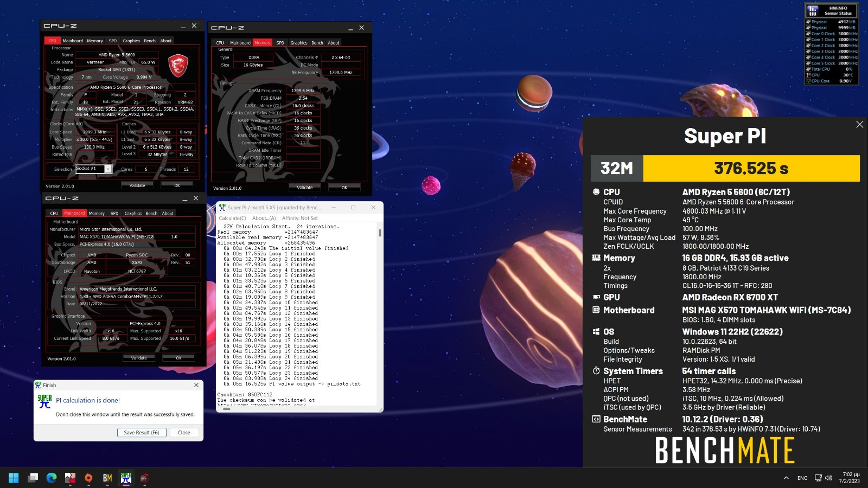Click the CPU Core voltage icon in HWiNFO
Viewport: 868px width, 488px height.
pyautogui.click(x=808, y=81)
